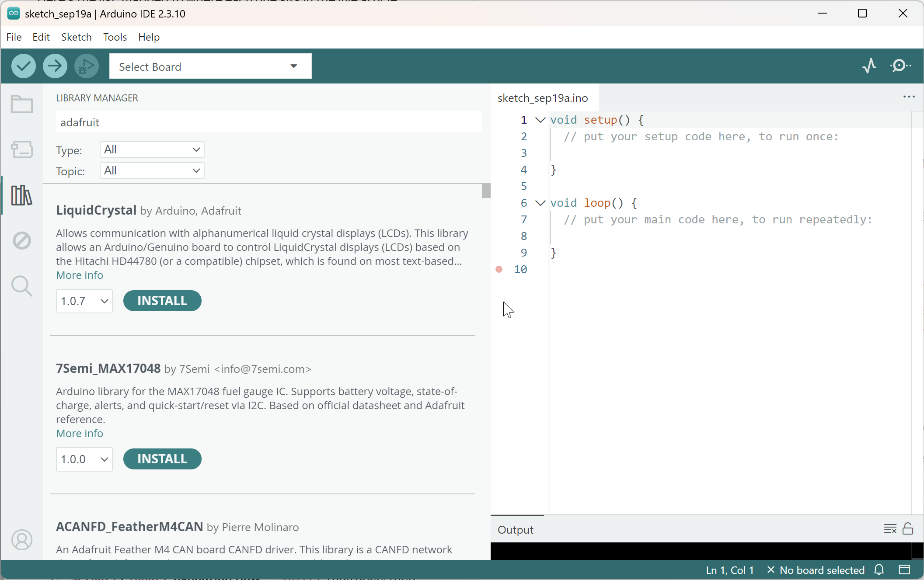Install the LiquidCrystal library
The height and width of the screenshot is (580, 924).
click(162, 301)
